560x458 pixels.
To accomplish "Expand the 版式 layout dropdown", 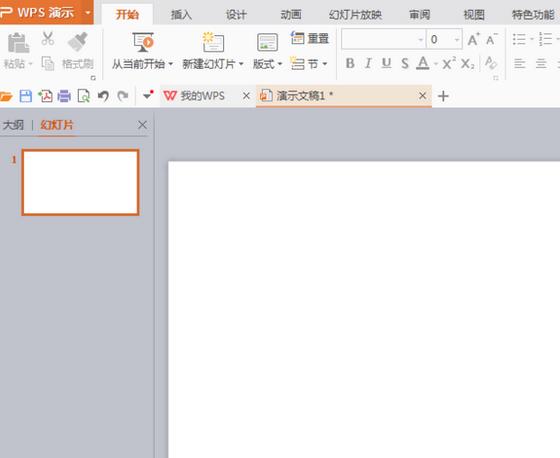I will point(280,64).
